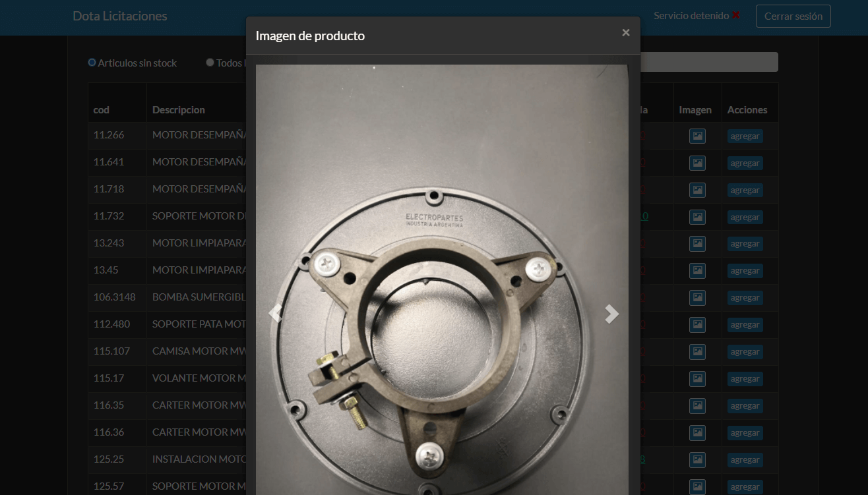Go to next product image
The width and height of the screenshot is (868, 495).
coord(611,314)
